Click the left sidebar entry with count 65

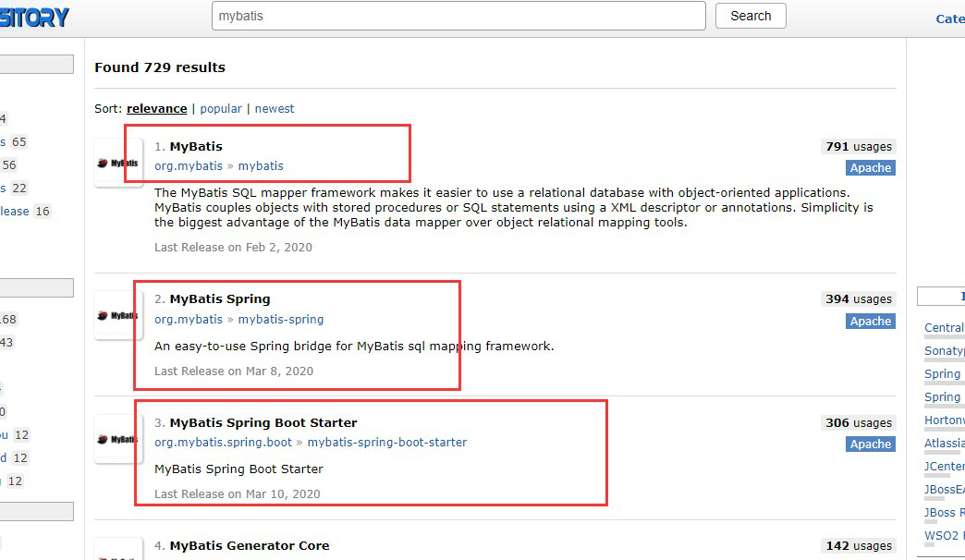coord(14,142)
